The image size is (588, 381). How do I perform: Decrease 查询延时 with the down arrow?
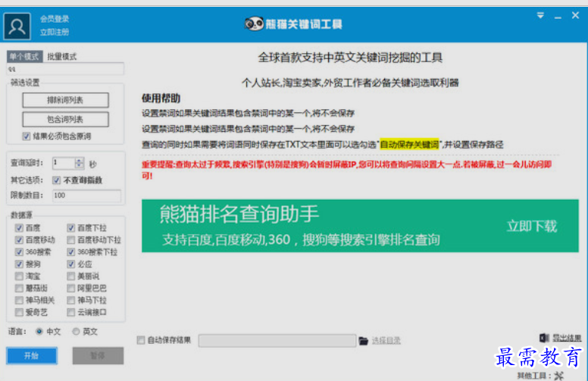[79, 166]
